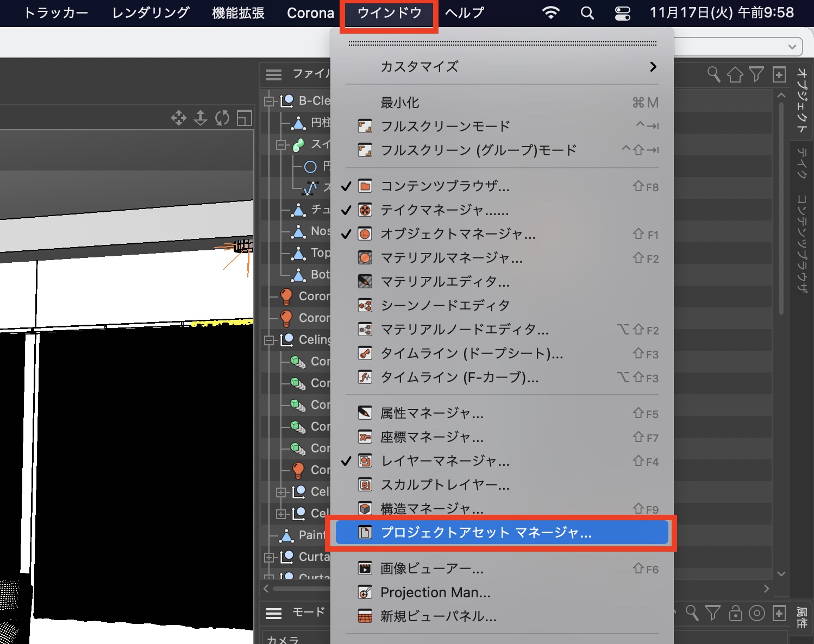
Task: Expand the カスタマイズ submenu arrow
Action: click(x=653, y=67)
